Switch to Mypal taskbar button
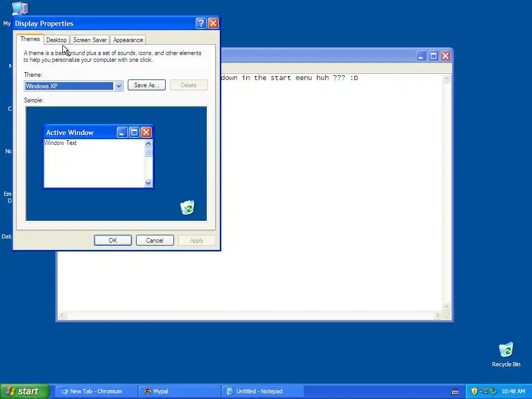Screen dimensions: 532x399 pyautogui.click(x=180, y=391)
